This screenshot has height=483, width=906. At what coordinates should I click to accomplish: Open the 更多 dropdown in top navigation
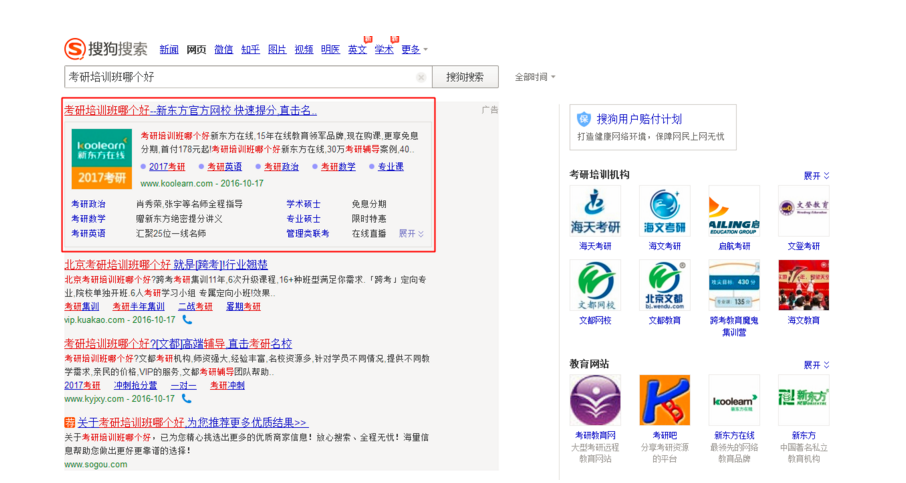(414, 50)
